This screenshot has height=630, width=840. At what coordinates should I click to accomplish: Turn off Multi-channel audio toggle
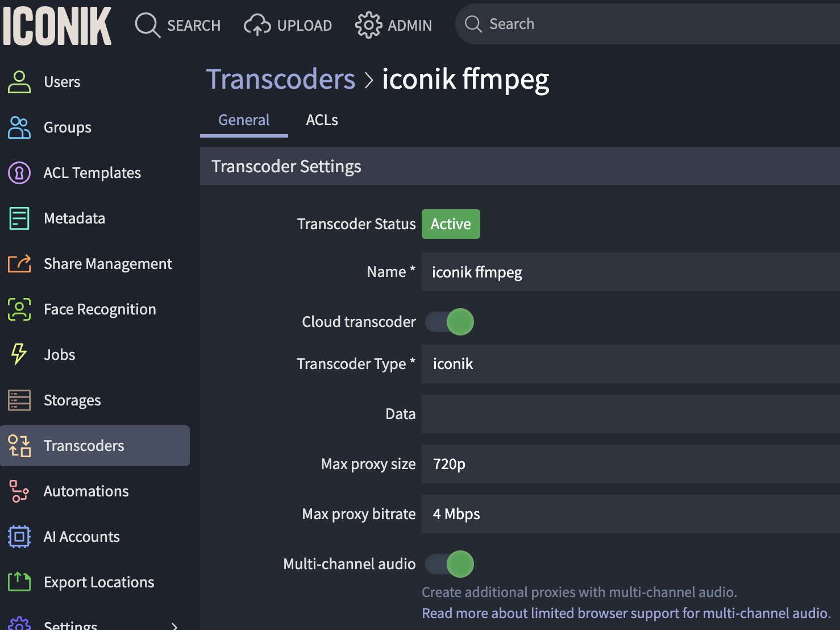point(450,564)
